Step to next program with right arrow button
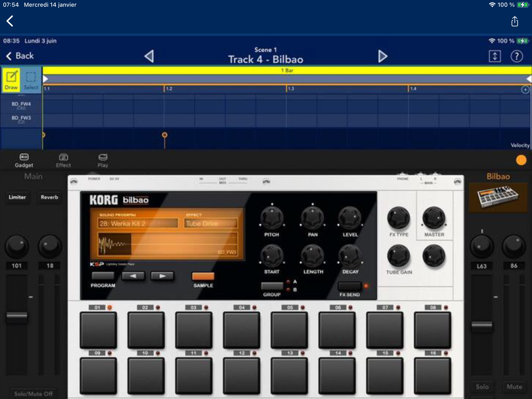Image resolution: width=532 pixels, height=399 pixels. click(x=162, y=276)
